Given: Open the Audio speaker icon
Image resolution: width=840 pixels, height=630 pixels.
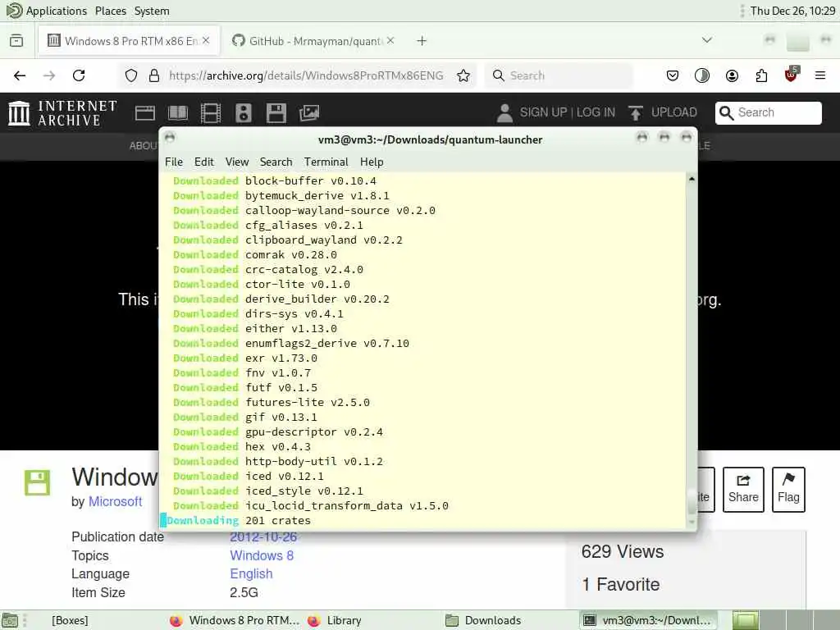Looking at the screenshot, I should 243,113.
